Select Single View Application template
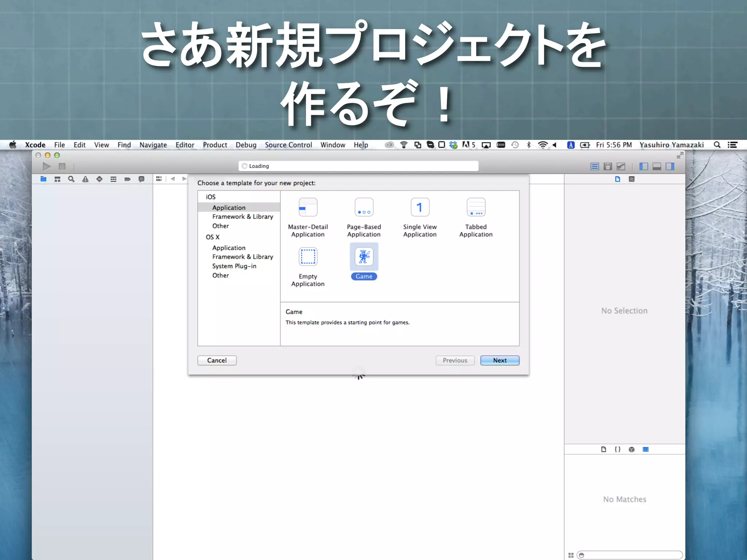This screenshot has width=747, height=560. [420, 218]
